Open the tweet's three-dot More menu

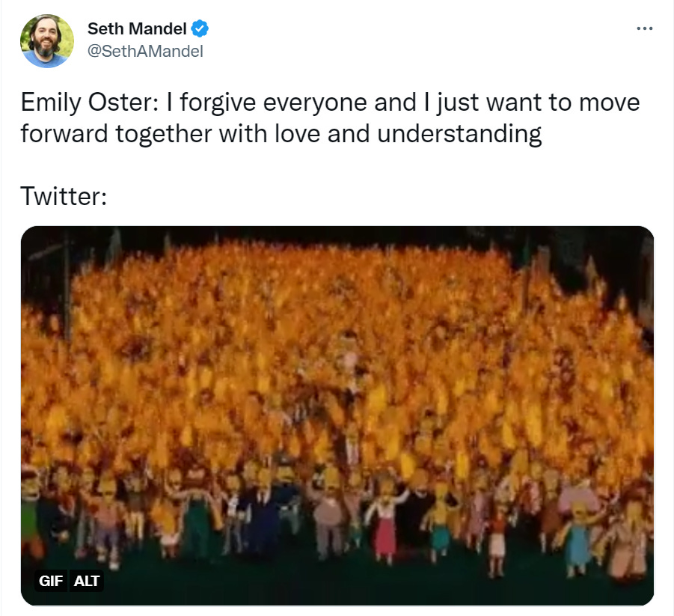644,28
